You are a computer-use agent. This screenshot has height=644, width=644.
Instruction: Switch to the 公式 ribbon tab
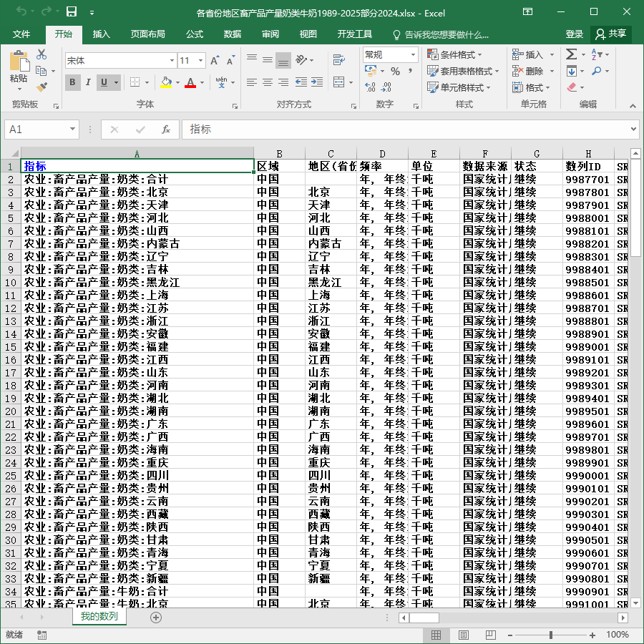click(195, 34)
